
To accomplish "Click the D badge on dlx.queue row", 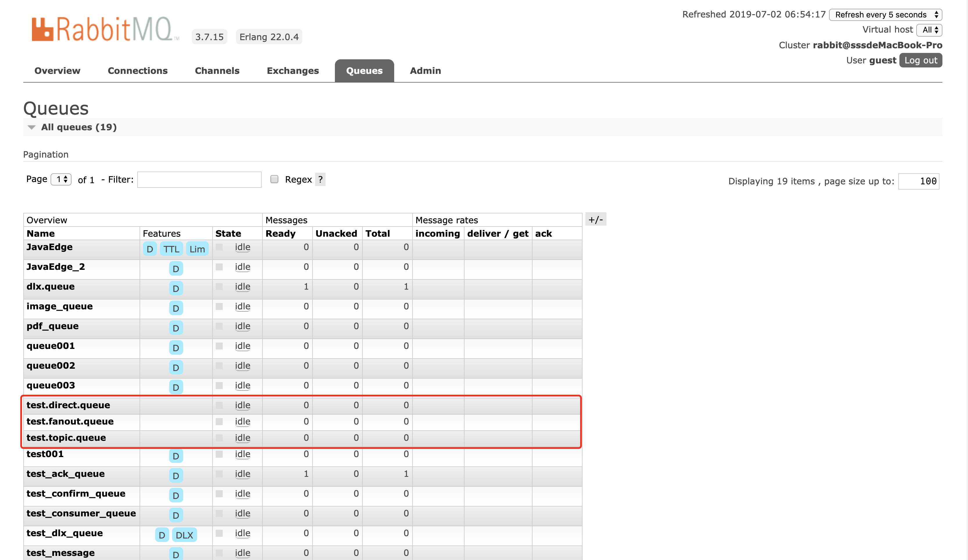I will pyautogui.click(x=176, y=288).
